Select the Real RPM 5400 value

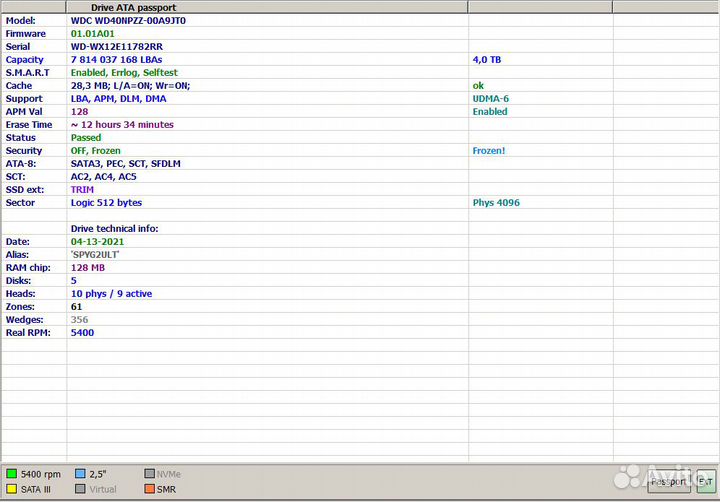[x=82, y=332]
